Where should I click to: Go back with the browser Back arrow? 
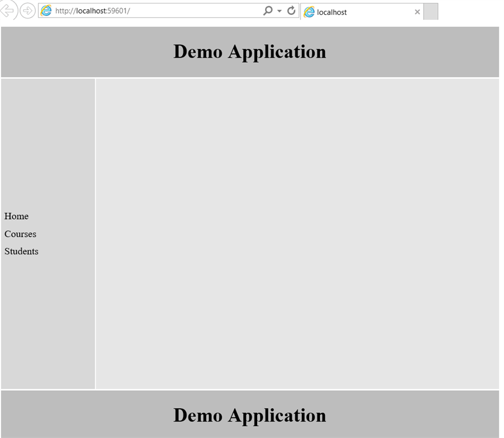click(8, 10)
